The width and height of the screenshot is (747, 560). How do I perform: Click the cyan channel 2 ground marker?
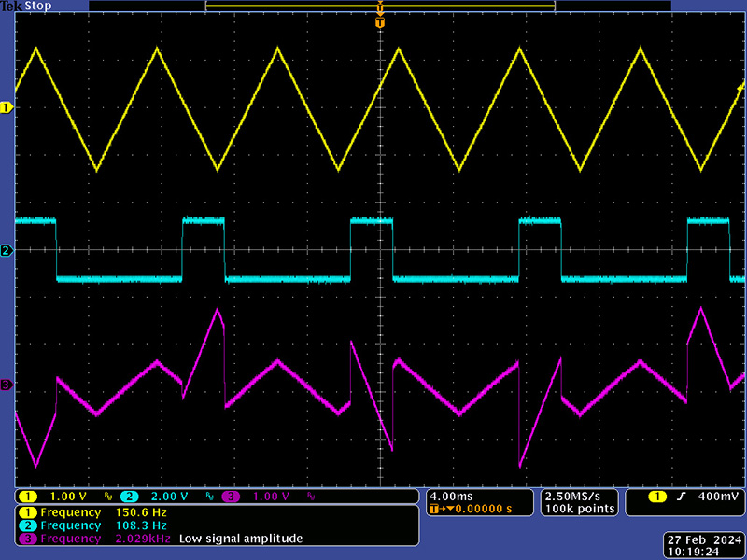coord(7,251)
